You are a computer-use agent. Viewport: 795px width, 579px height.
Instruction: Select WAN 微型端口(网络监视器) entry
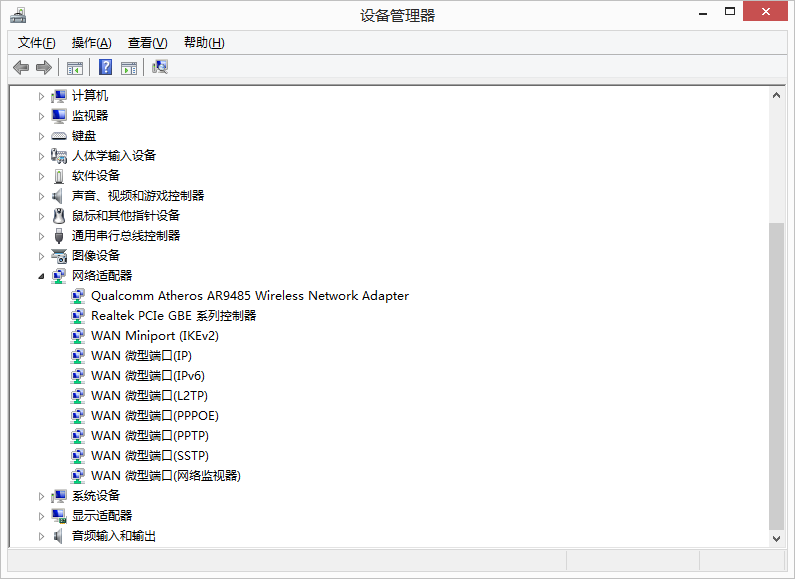pos(166,476)
